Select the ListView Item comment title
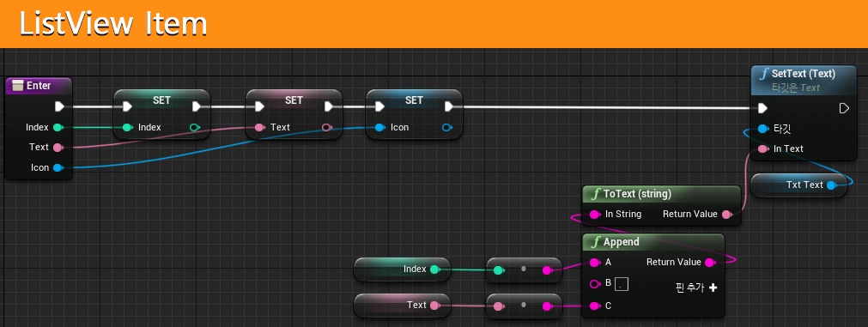The width and height of the screenshot is (868, 327). coord(113,24)
